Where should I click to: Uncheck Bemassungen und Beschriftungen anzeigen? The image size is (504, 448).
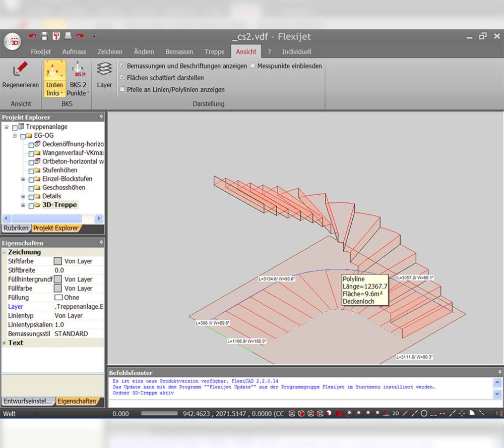tap(122, 66)
